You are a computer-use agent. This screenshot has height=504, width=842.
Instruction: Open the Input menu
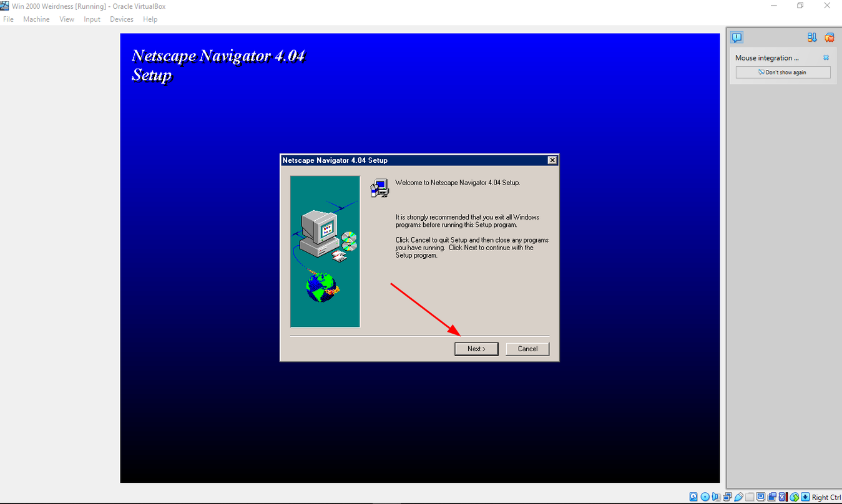[x=92, y=19]
